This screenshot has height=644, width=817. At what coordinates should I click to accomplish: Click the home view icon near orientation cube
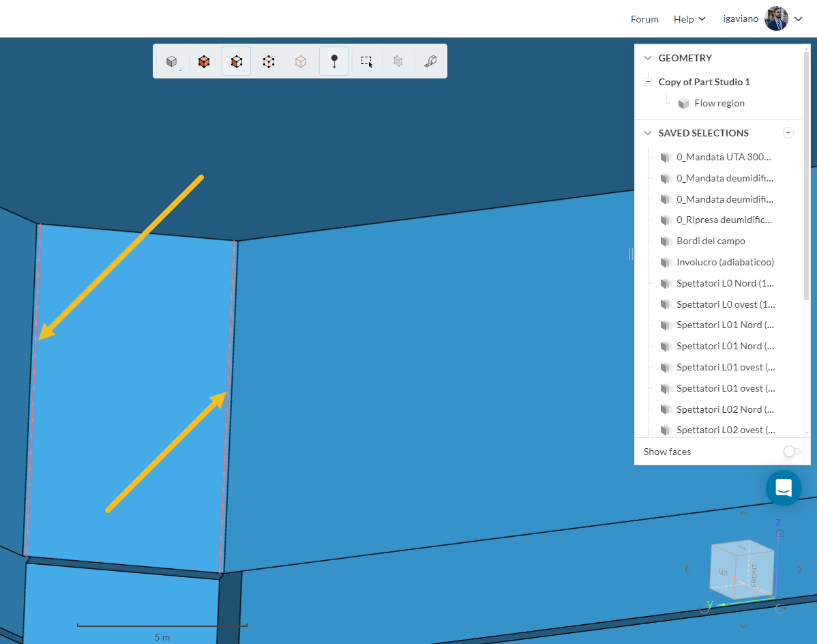780,533
